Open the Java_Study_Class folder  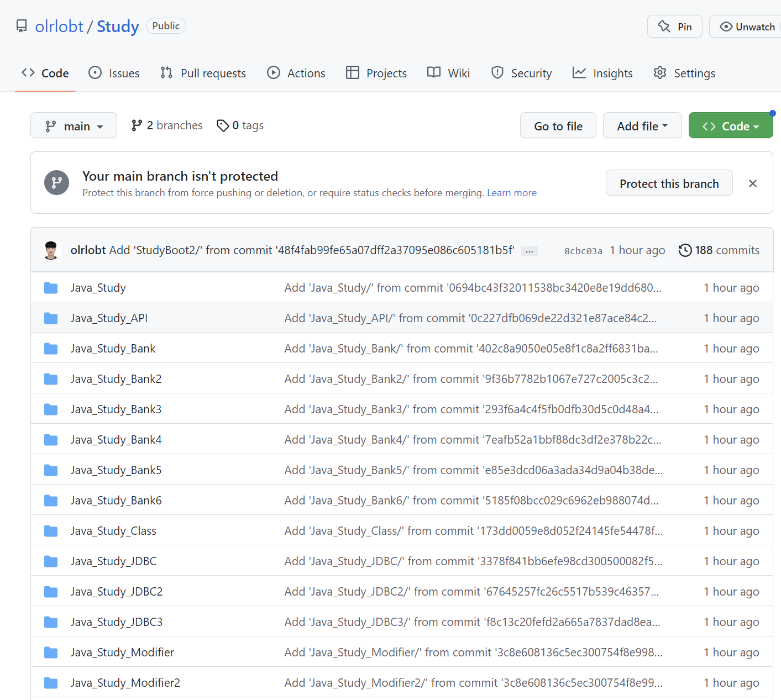pos(113,531)
